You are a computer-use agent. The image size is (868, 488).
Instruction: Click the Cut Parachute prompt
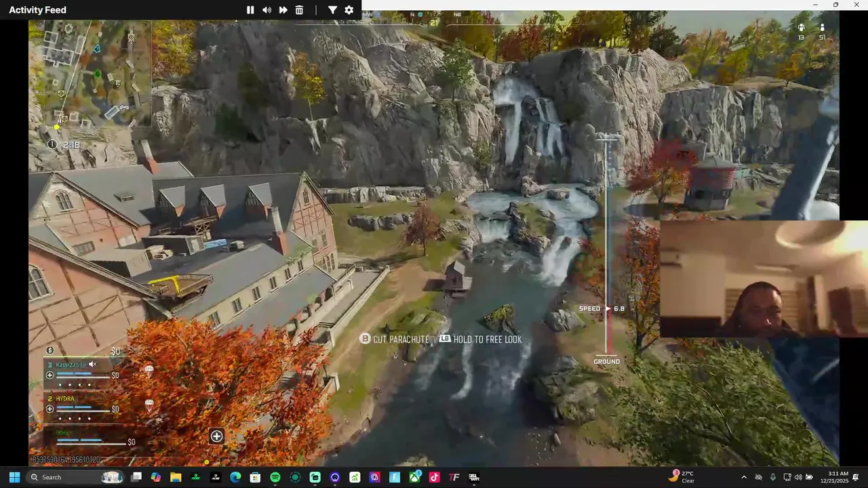pyautogui.click(x=394, y=339)
